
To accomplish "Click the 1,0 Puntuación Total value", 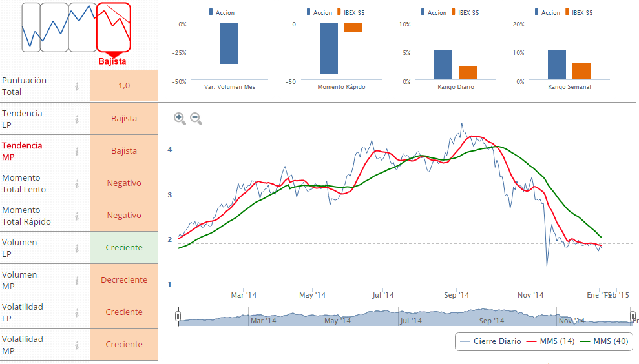I will [x=124, y=85].
